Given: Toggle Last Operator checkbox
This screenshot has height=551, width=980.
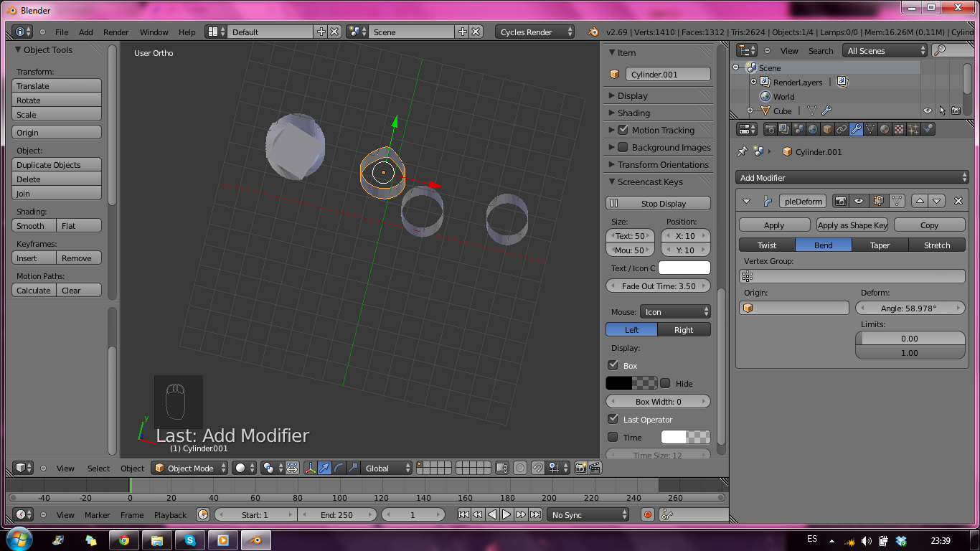Looking at the screenshot, I should [x=613, y=419].
